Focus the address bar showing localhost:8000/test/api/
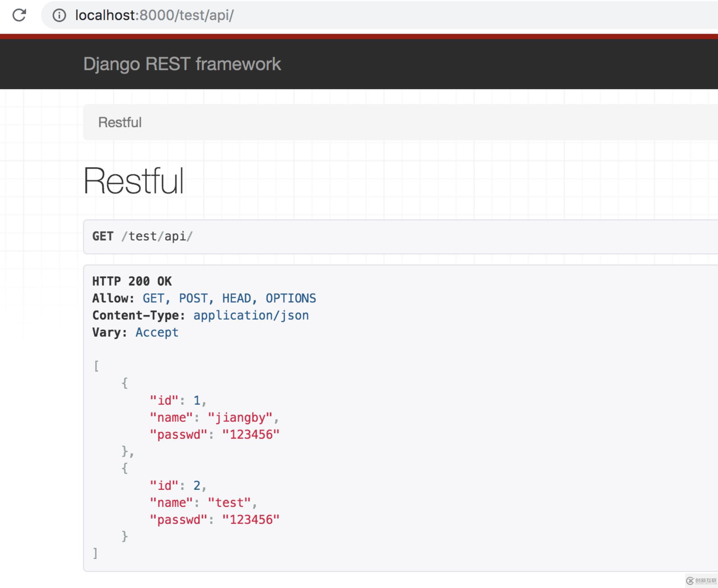 click(379, 15)
